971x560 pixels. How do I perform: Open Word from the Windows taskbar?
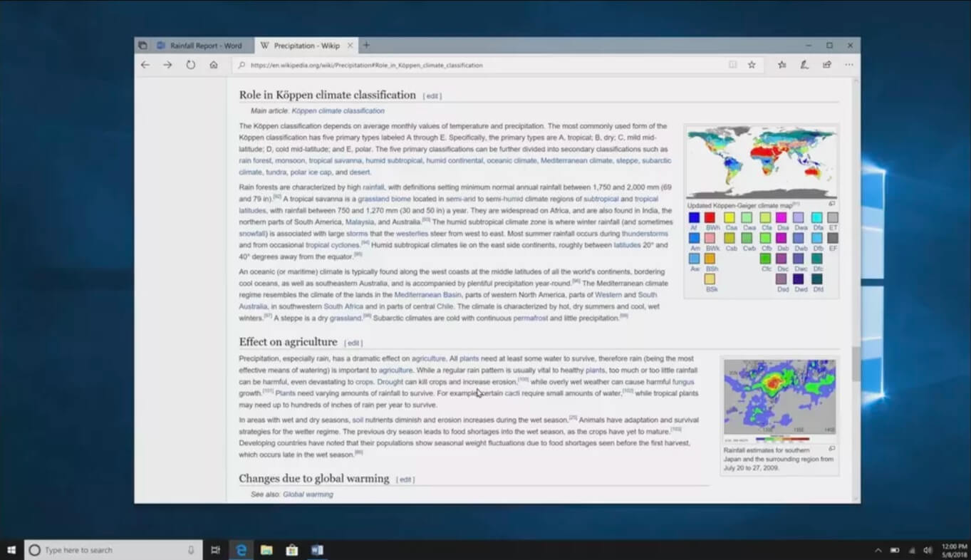317,550
